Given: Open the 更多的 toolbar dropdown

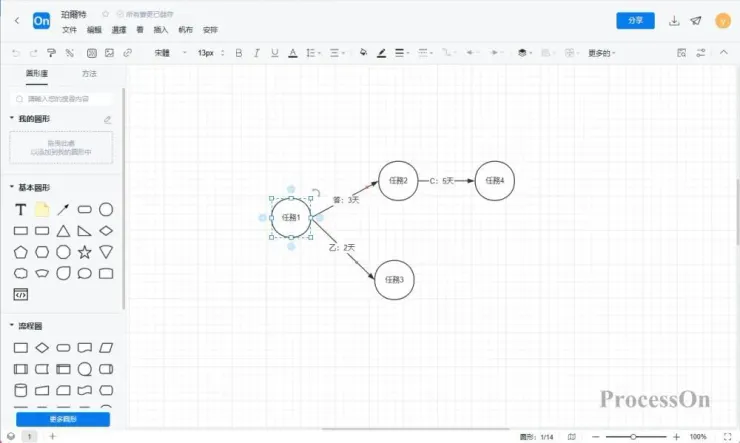Looking at the screenshot, I should [602, 53].
